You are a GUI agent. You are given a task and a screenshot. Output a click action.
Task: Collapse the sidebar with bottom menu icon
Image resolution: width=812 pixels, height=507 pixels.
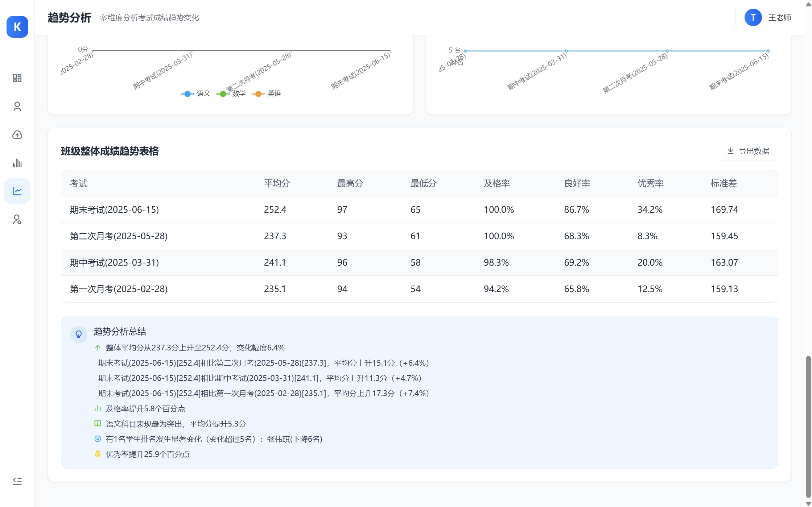click(x=17, y=481)
